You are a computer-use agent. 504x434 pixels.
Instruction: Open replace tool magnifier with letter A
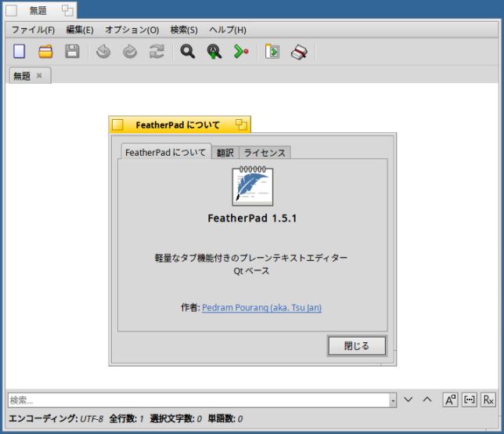(x=214, y=52)
